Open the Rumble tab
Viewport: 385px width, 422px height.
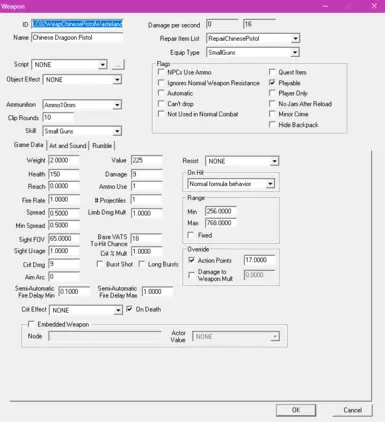pyautogui.click(x=102, y=146)
